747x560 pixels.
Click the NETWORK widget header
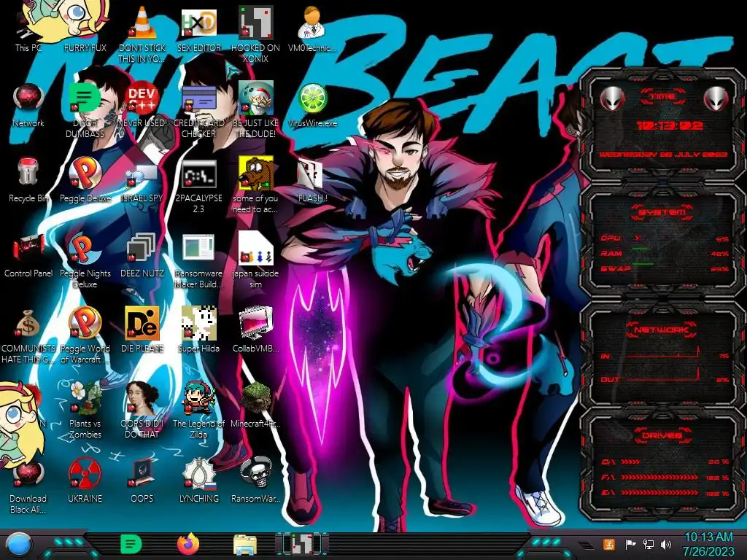662,330
